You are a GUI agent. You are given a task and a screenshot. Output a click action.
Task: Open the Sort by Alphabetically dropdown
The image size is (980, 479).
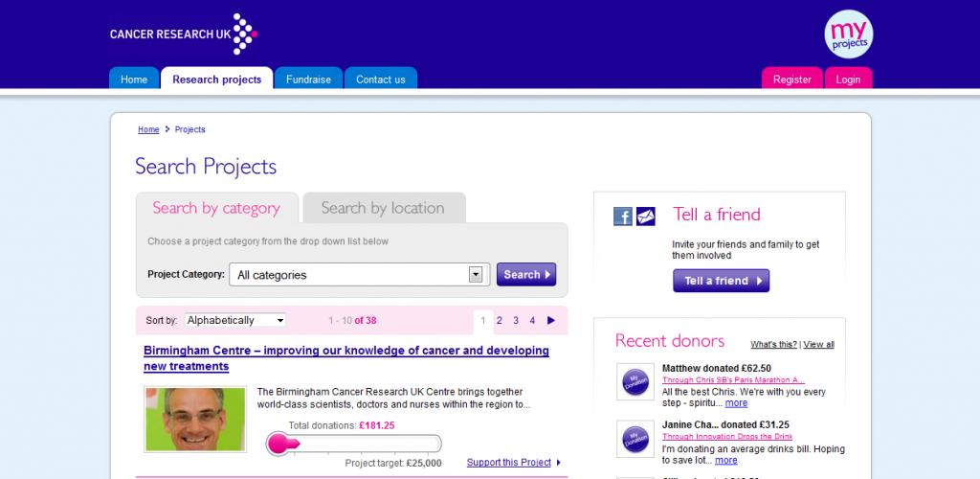[x=235, y=320]
